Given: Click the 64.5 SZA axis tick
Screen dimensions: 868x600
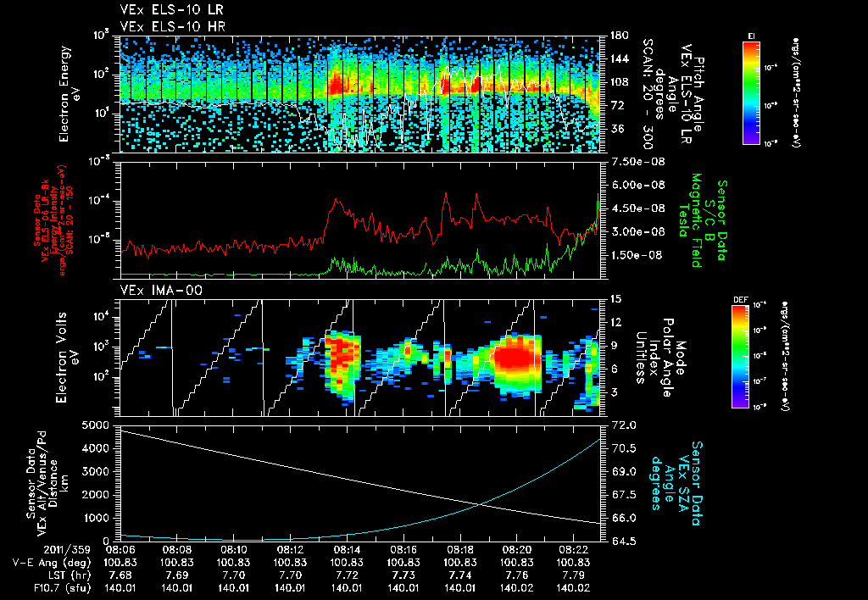Looking at the screenshot, I should (x=623, y=541).
